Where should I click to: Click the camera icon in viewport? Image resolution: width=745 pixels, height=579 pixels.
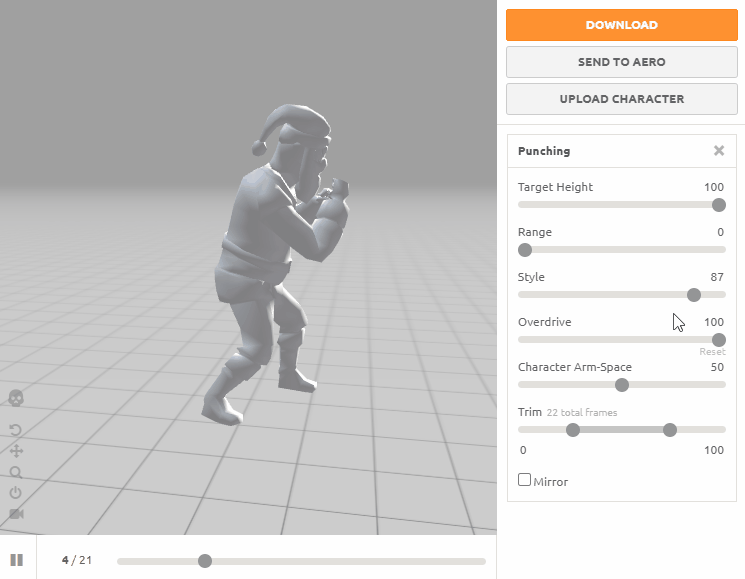click(x=16, y=514)
